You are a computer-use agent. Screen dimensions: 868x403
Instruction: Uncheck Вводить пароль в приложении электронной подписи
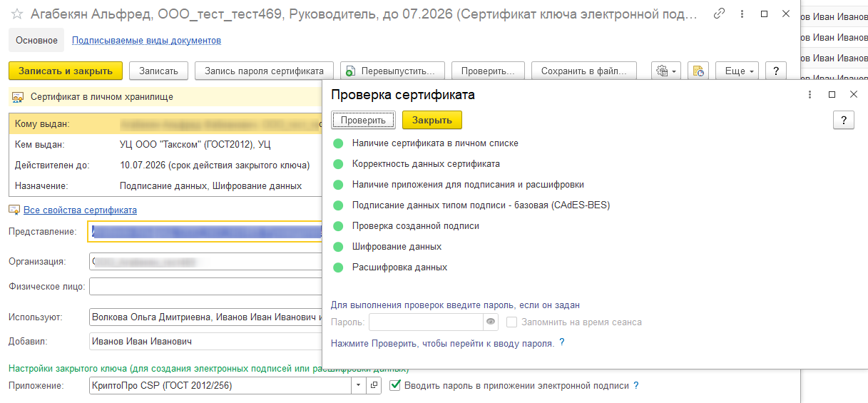[396, 386]
